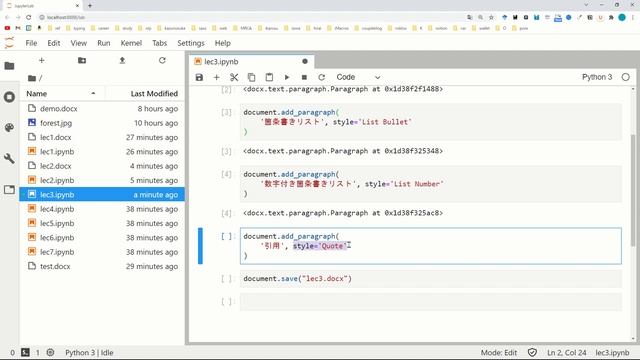Open the Settings menu

(x=191, y=43)
